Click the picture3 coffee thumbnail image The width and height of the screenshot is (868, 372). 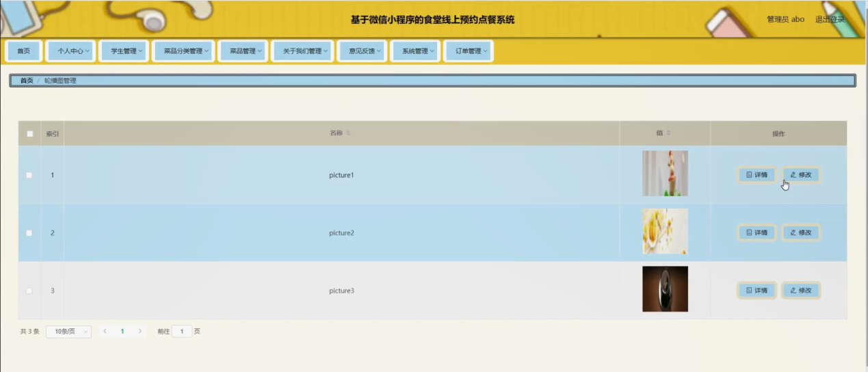(x=665, y=289)
